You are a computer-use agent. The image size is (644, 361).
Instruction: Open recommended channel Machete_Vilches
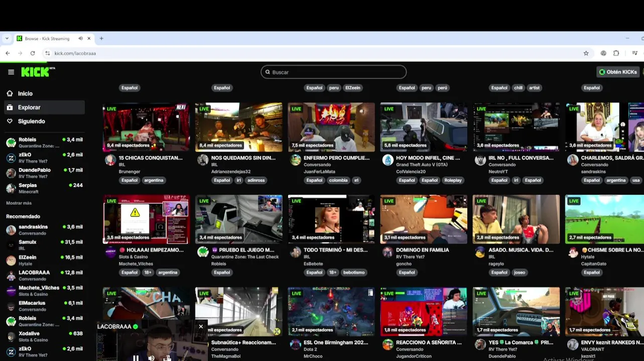[44, 290]
